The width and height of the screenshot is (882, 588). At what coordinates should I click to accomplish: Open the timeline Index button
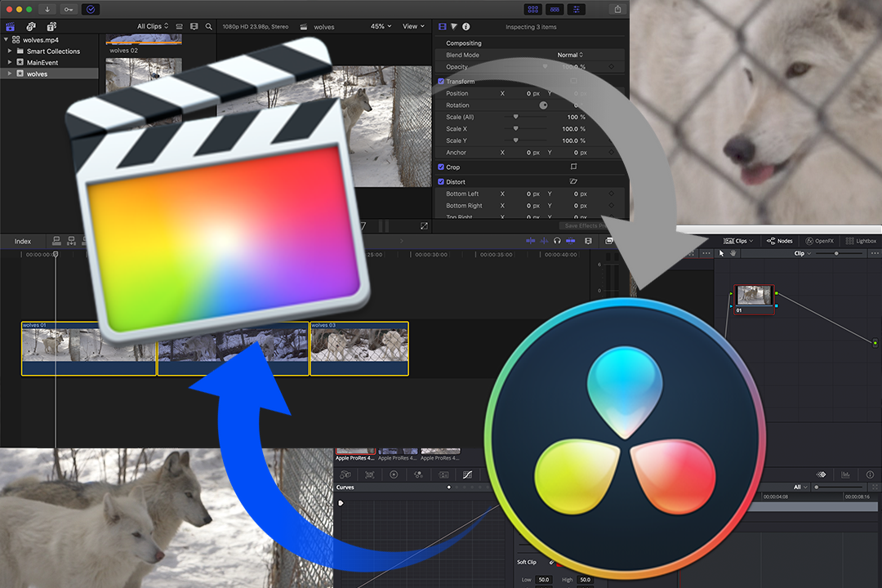pyautogui.click(x=23, y=242)
